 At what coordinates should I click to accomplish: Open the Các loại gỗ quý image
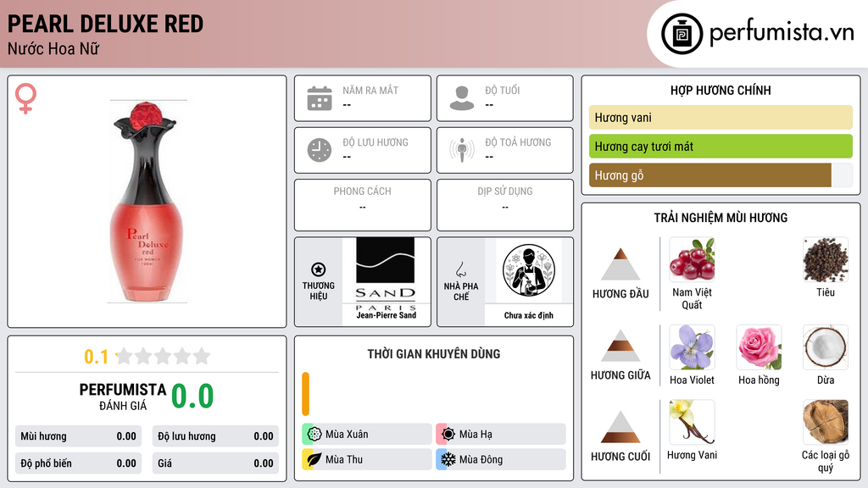pyautogui.click(x=826, y=422)
